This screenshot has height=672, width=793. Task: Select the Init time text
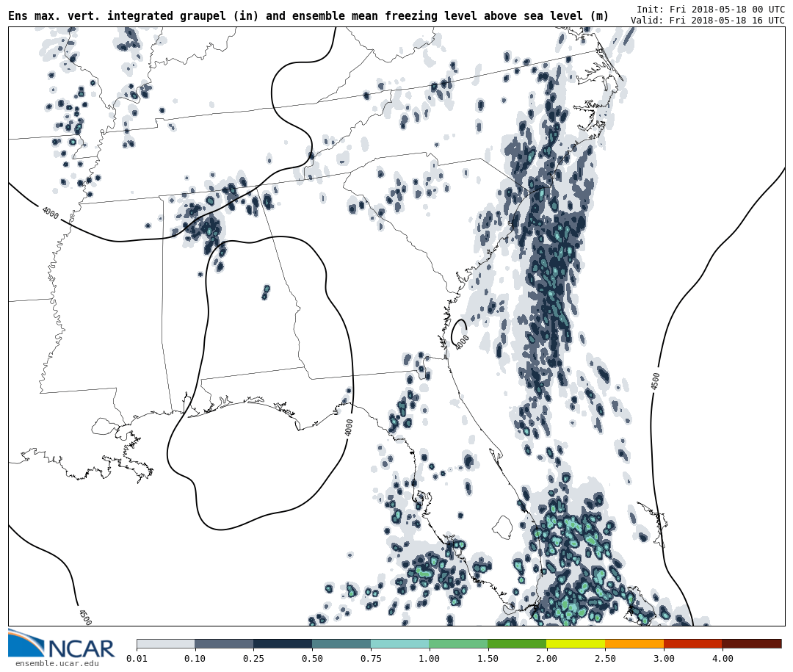click(710, 10)
